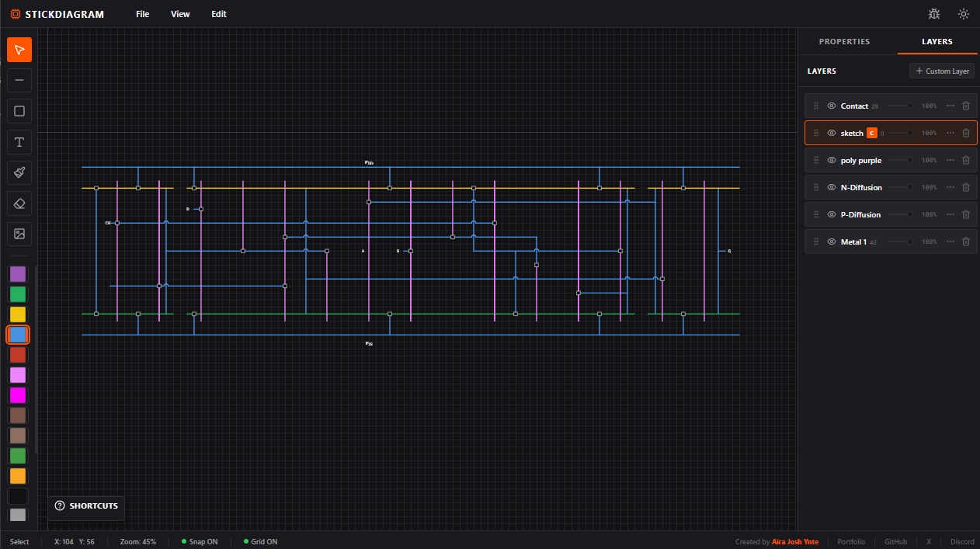This screenshot has width=980, height=549.
Task: Open more options for P-Diffusion layer
Action: click(x=950, y=214)
